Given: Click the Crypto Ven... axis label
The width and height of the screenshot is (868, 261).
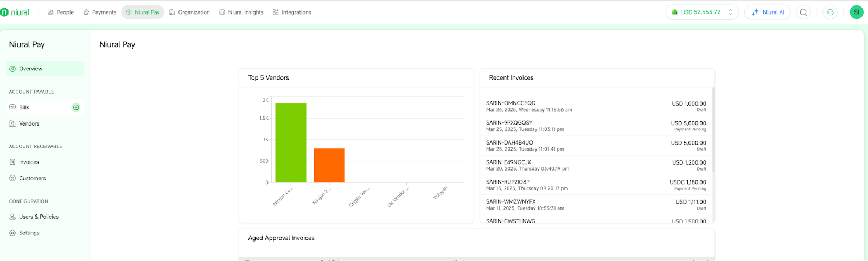Looking at the screenshot, I should tap(359, 197).
